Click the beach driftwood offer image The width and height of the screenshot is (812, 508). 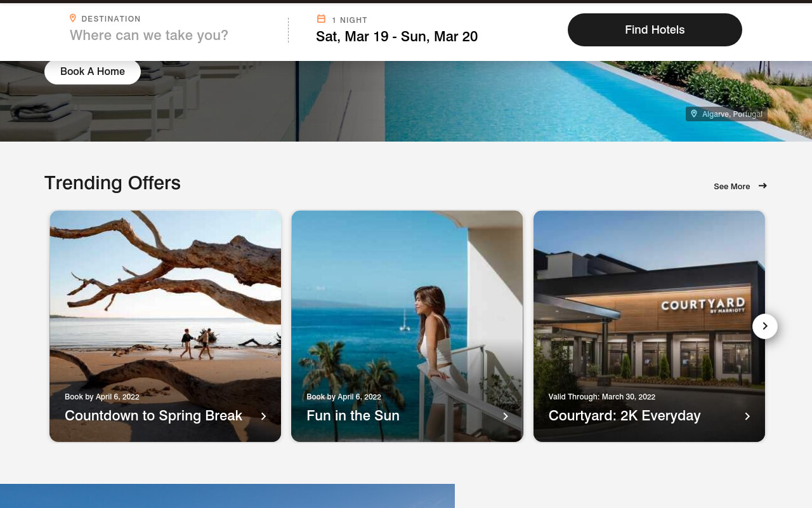pyautogui.click(x=165, y=298)
